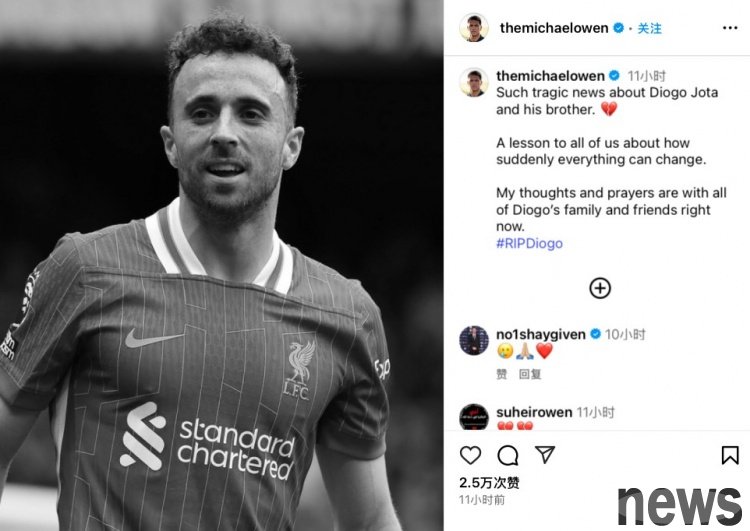Like no1shaygiven's comment with 赞
Screen dimensions: 750x531
[x=501, y=374]
